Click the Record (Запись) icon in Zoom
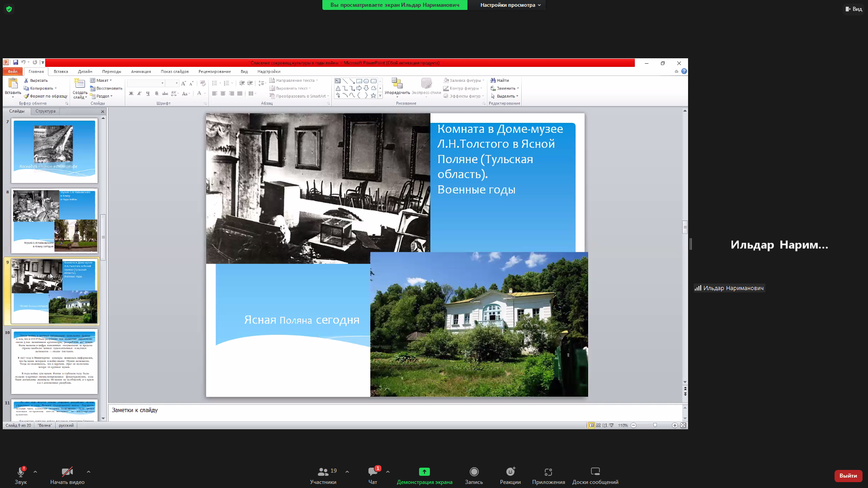This screenshot has height=488, width=868. [474, 472]
